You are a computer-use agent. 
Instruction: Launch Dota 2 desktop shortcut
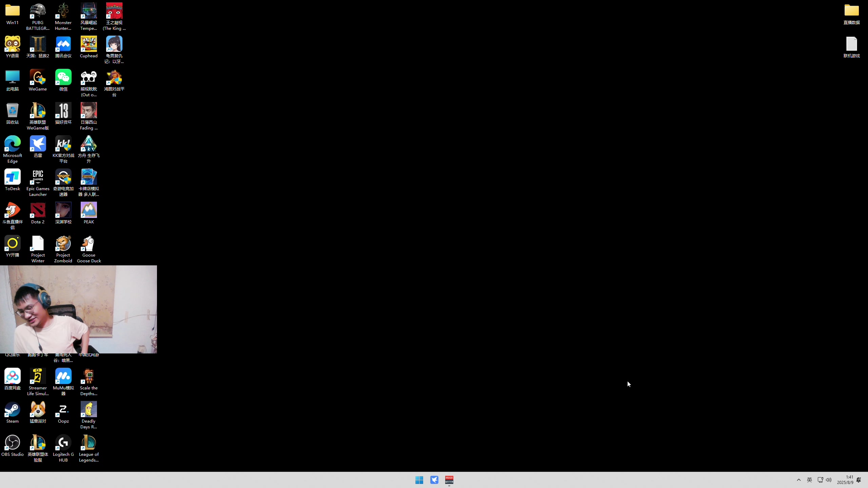point(38,213)
